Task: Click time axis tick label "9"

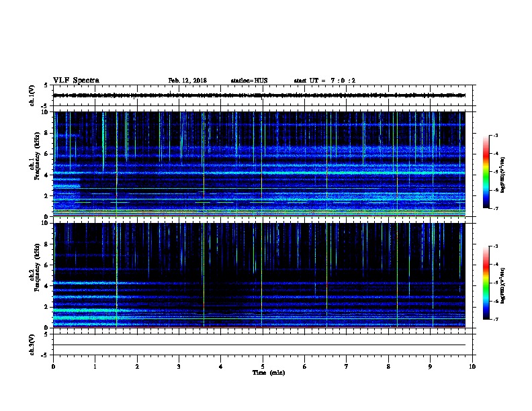Action: click(x=430, y=367)
